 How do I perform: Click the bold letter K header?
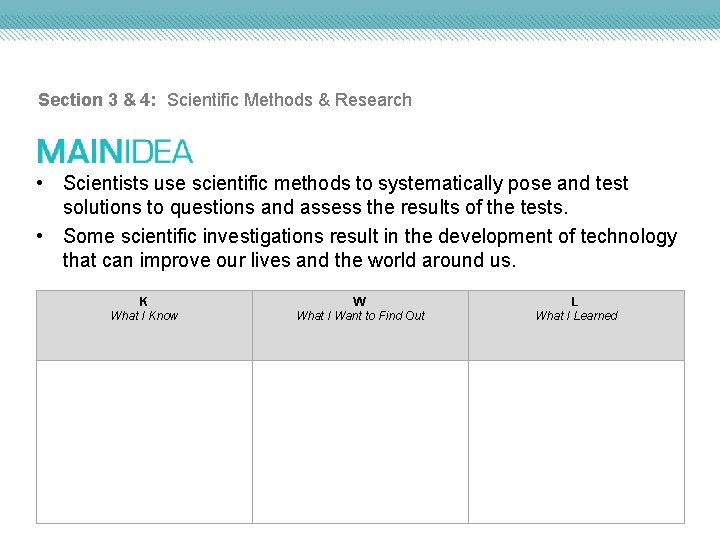pyautogui.click(x=143, y=301)
